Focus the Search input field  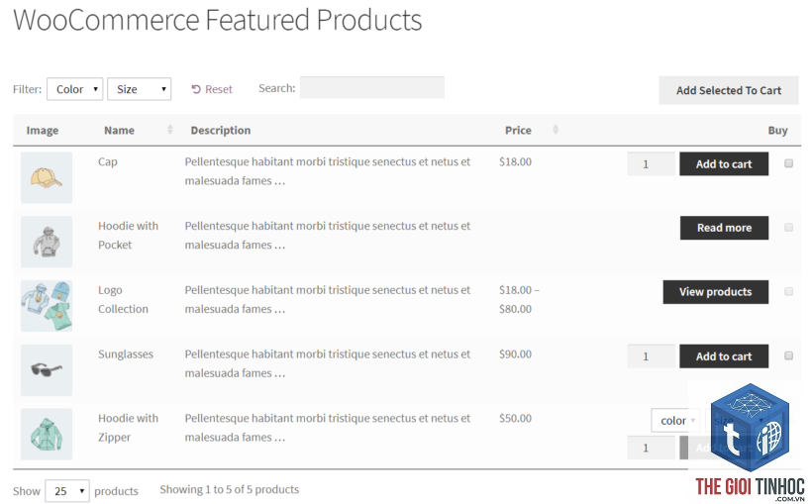click(x=371, y=87)
